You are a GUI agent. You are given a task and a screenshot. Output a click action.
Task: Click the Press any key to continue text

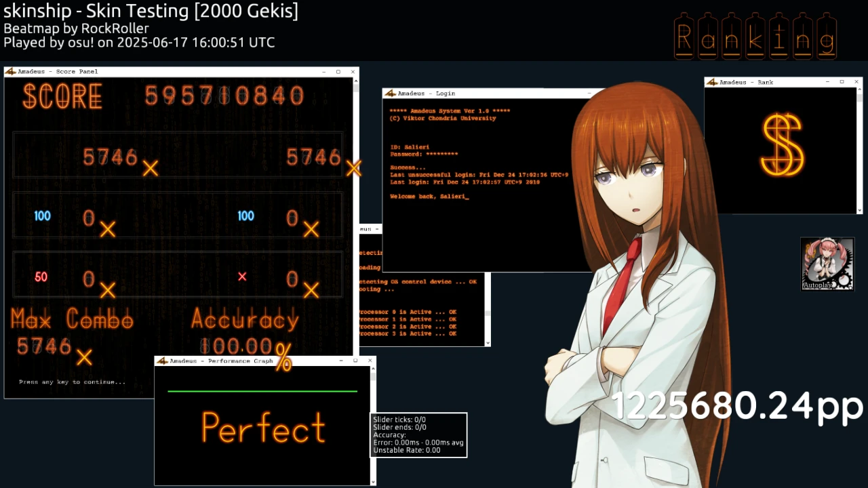pos(72,382)
